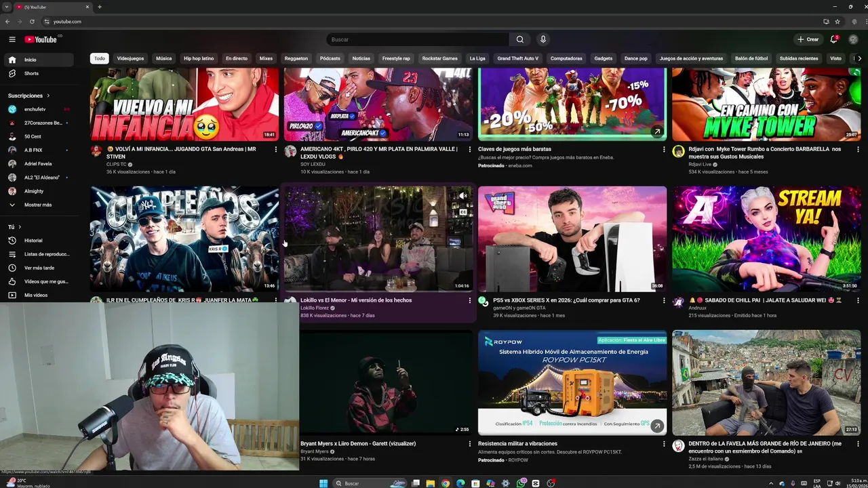Open the YouTube hamburger guide menu

coord(12,39)
